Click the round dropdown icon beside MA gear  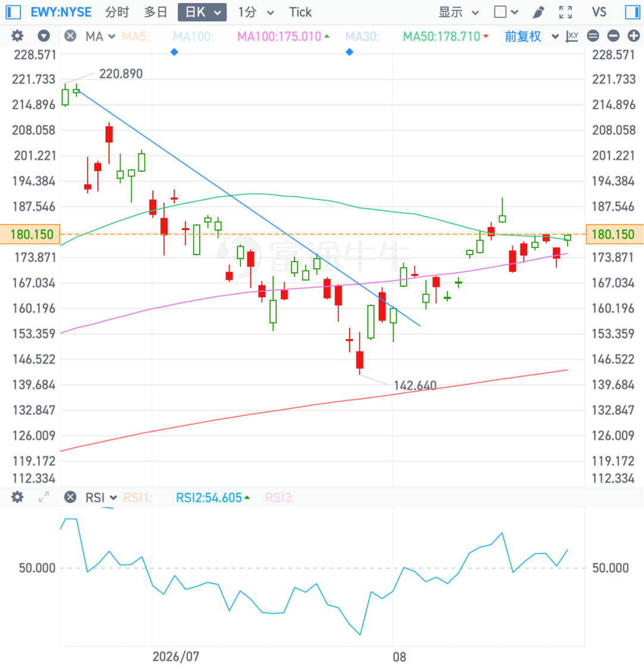[44, 36]
